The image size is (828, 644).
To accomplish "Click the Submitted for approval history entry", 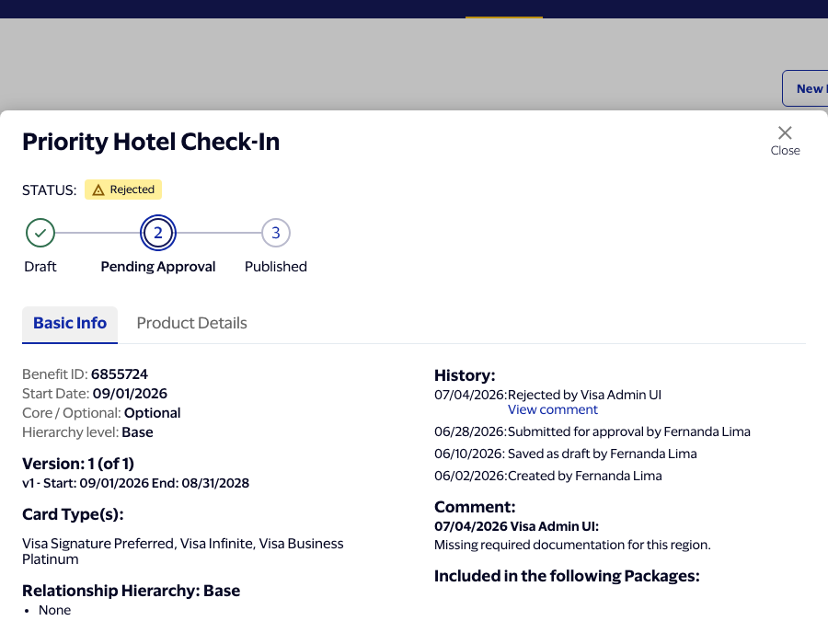I will 592,431.
